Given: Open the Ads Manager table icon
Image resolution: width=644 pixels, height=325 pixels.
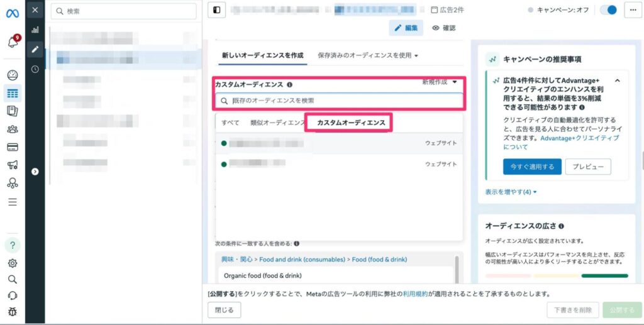Looking at the screenshot, I should point(13,93).
